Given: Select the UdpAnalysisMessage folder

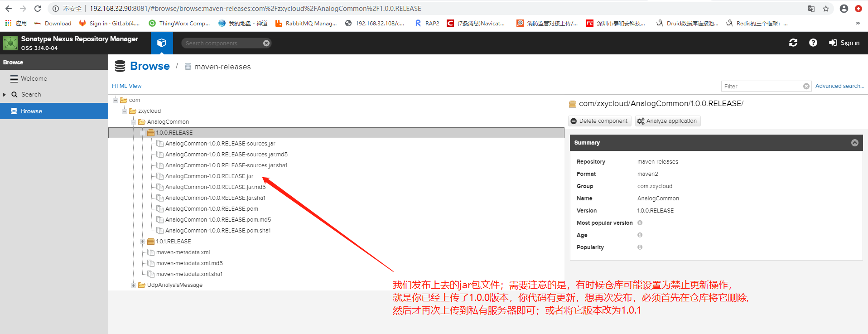Looking at the screenshot, I should 175,285.
